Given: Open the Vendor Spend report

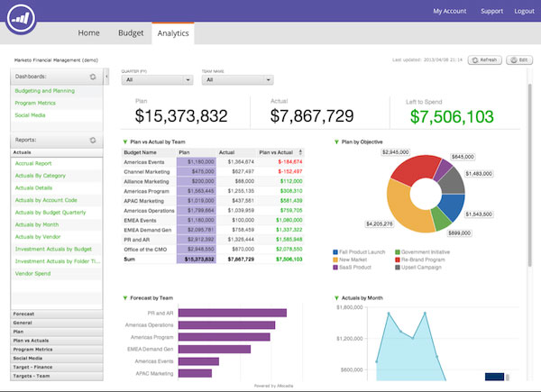Looking at the screenshot, I should tap(32, 274).
